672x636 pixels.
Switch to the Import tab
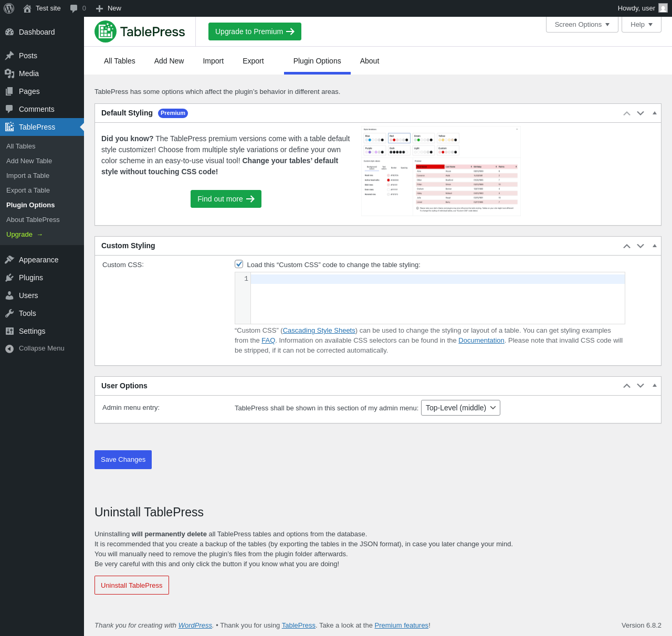coord(213,61)
